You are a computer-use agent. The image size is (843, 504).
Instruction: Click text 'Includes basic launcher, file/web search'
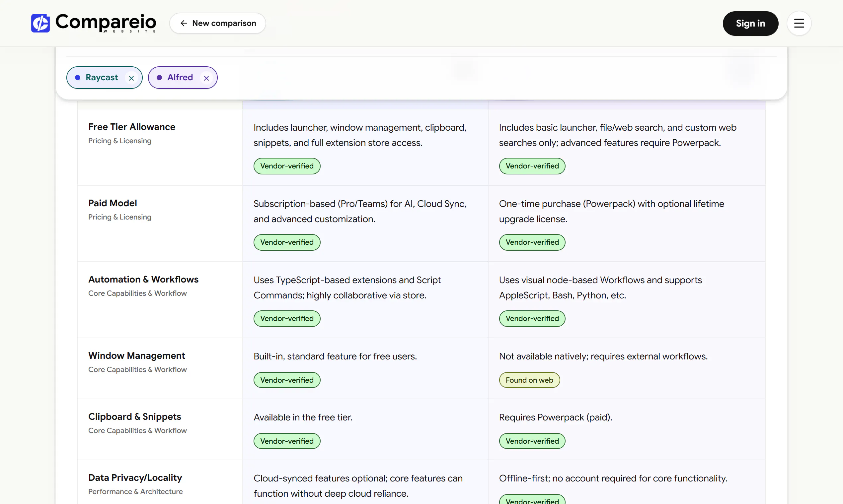click(x=581, y=128)
